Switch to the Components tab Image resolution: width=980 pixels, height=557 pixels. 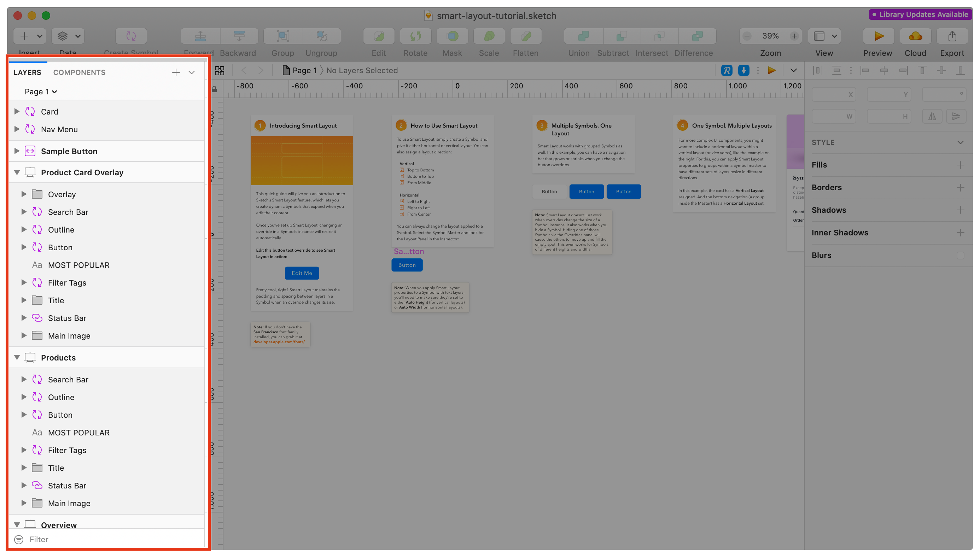pos(79,72)
